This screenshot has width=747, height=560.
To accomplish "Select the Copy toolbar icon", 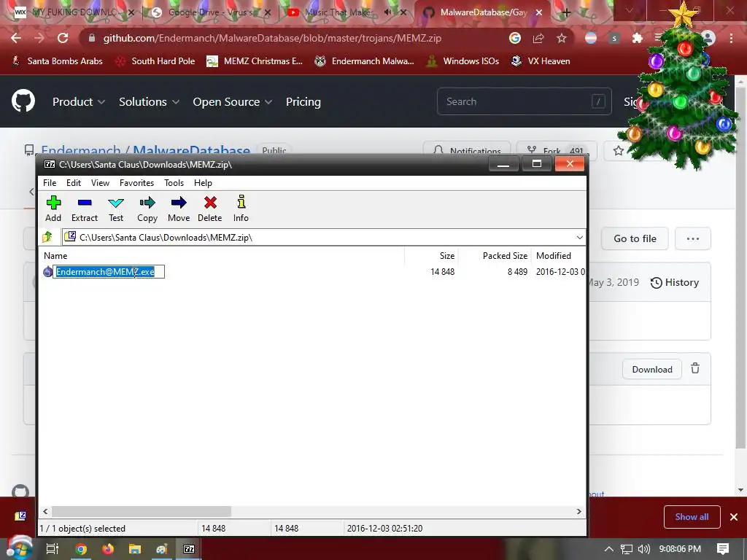I will click(147, 209).
